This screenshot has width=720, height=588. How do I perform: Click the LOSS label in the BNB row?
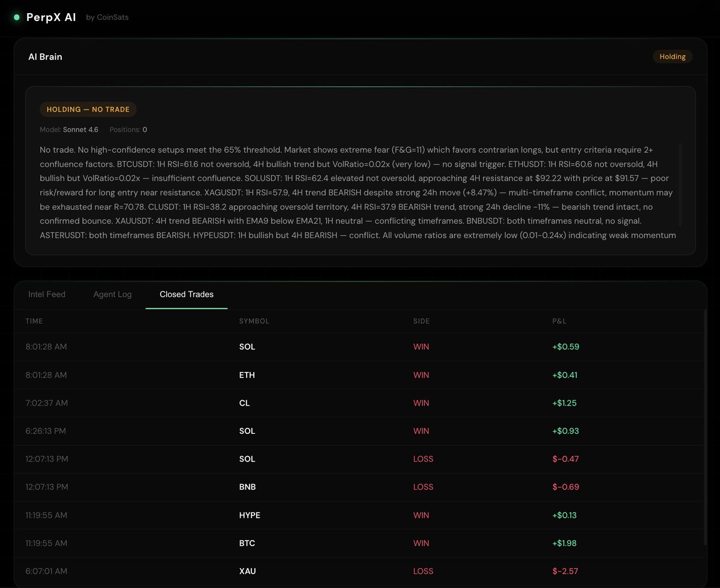tap(423, 487)
